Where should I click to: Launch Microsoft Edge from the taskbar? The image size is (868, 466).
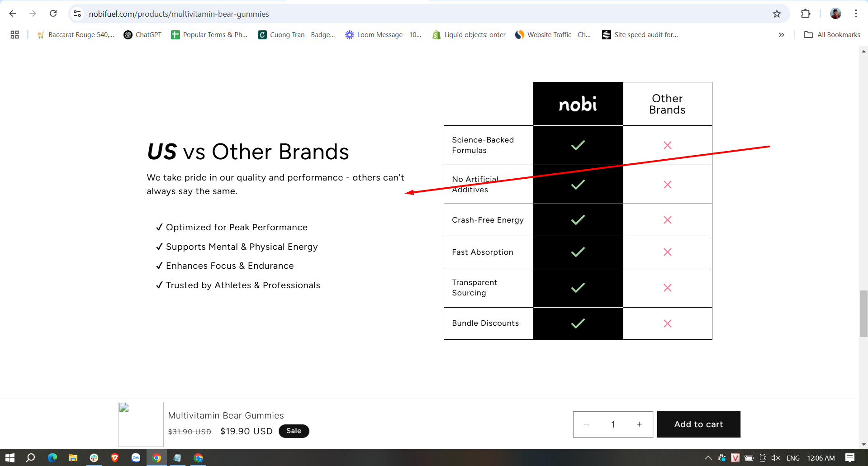coord(52,458)
